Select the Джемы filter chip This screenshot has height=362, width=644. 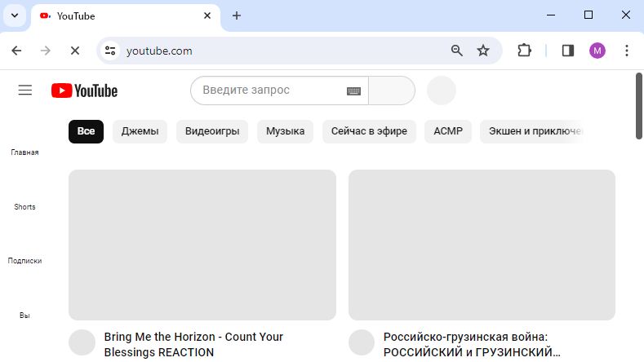(140, 131)
